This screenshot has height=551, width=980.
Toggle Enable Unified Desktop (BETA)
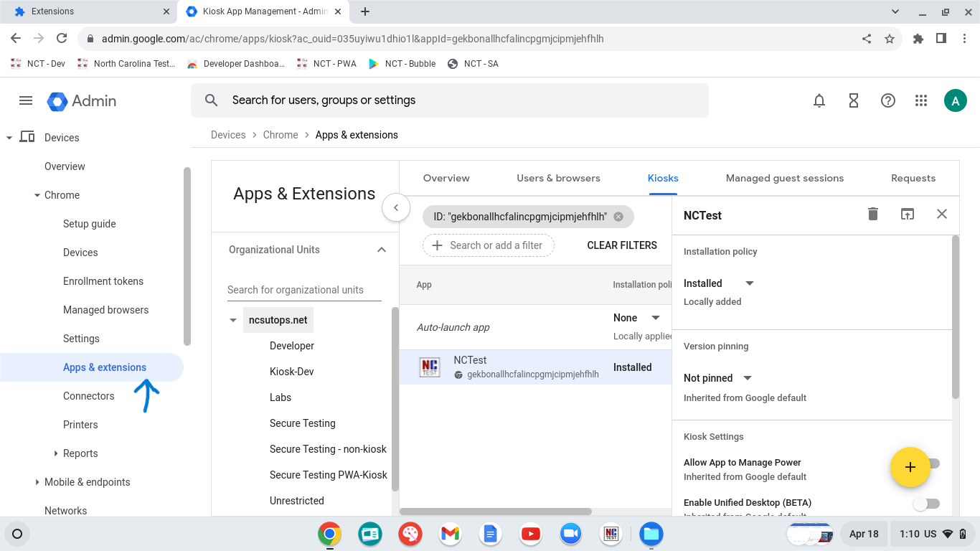(x=926, y=504)
